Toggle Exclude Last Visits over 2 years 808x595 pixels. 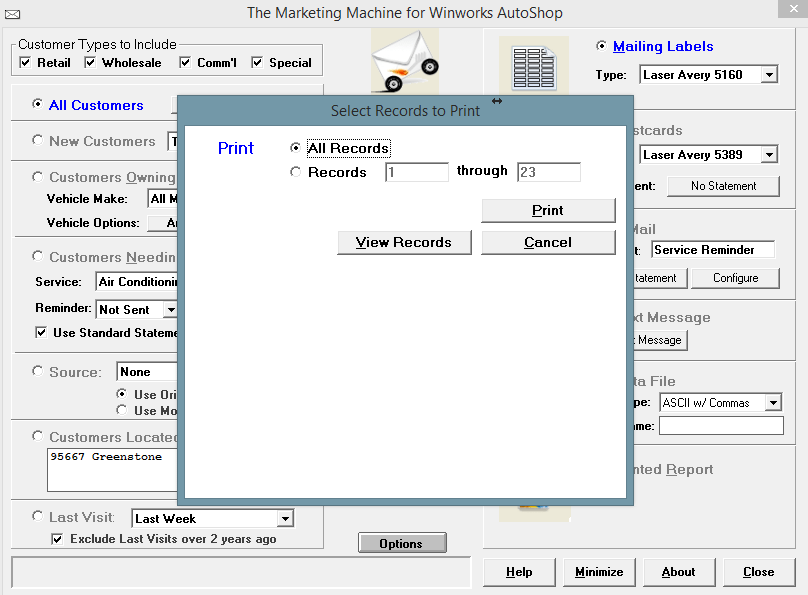click(58, 539)
